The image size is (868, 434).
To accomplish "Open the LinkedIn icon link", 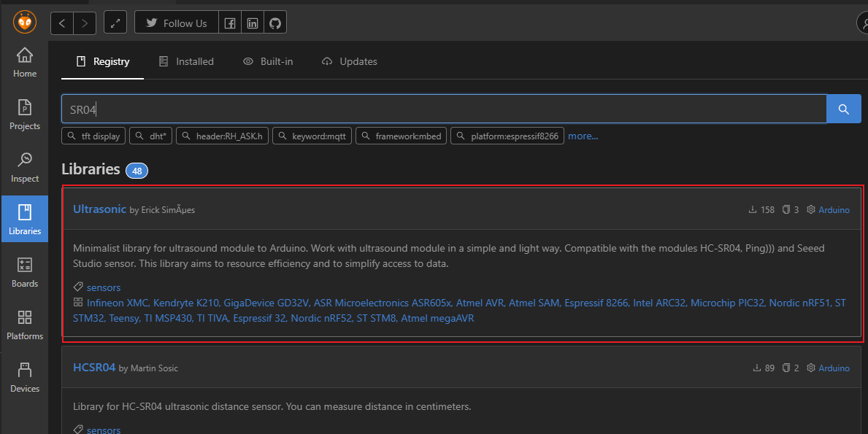I will coord(253,23).
